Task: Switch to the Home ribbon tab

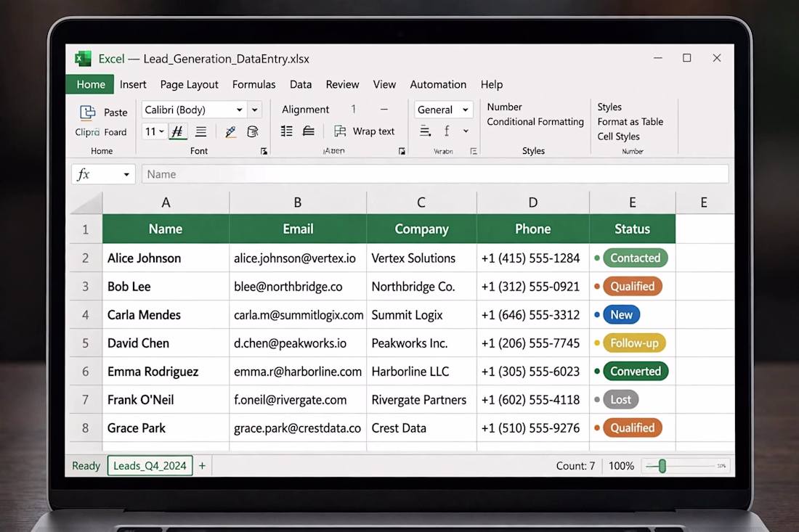Action: [91, 84]
